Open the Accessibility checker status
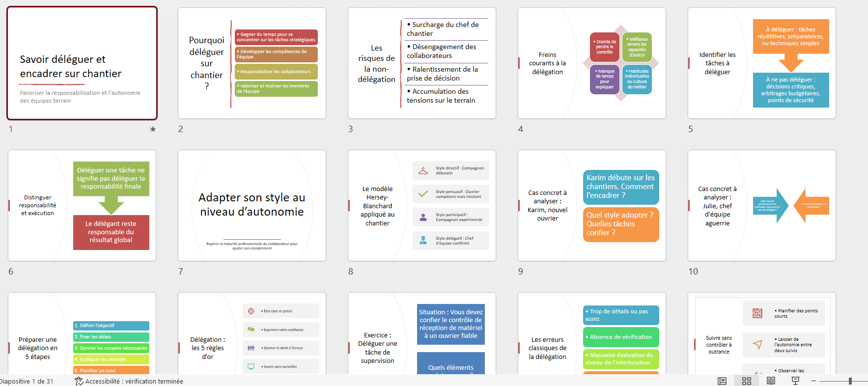 click(x=129, y=381)
